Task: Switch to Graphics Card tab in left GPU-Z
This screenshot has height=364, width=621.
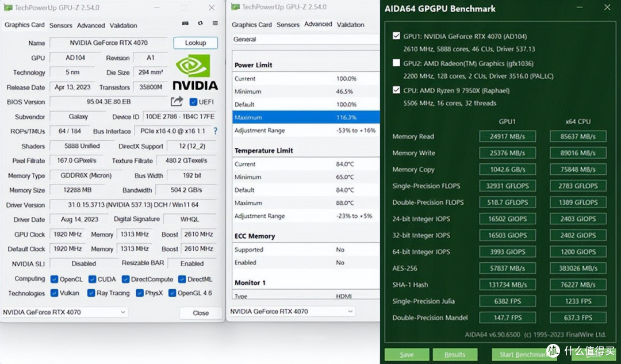Action: pyautogui.click(x=25, y=25)
